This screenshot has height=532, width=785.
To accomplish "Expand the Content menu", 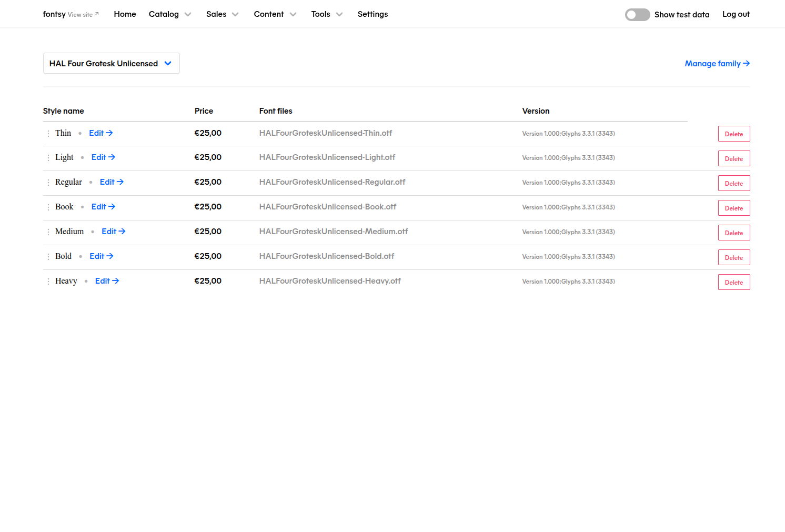I will click(275, 14).
